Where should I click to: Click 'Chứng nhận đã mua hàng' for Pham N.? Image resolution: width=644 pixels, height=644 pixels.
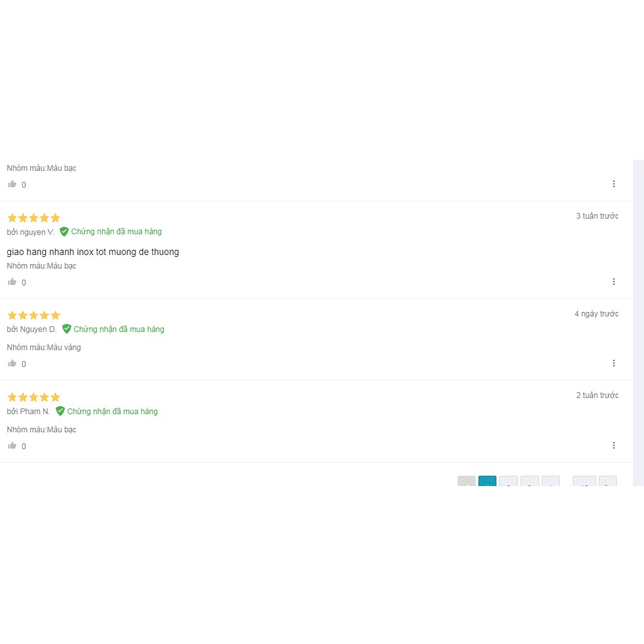pos(113,412)
